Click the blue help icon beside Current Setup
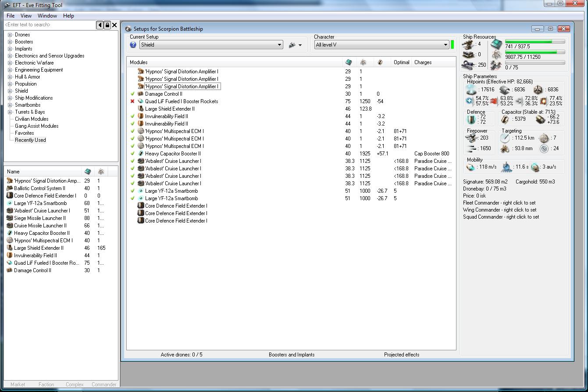The height and width of the screenshot is (392, 588). [x=133, y=45]
